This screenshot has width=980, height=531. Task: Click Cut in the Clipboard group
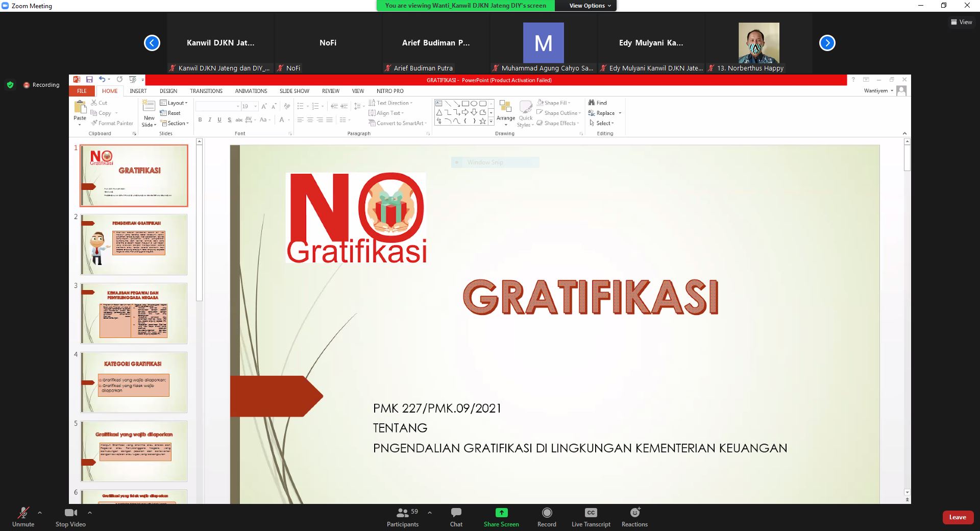[99, 103]
